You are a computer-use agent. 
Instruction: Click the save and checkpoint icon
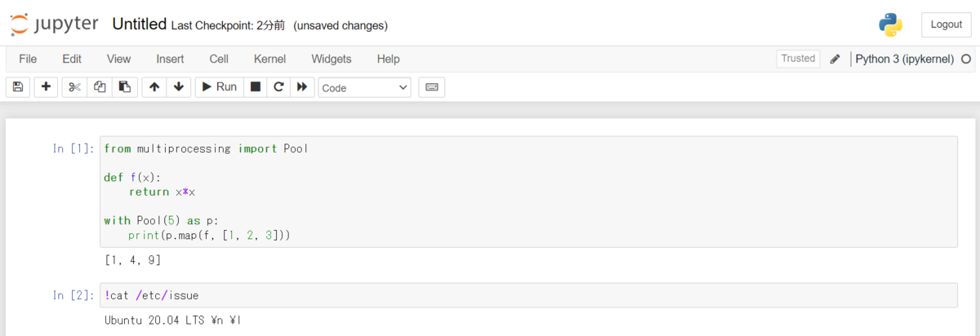click(18, 87)
